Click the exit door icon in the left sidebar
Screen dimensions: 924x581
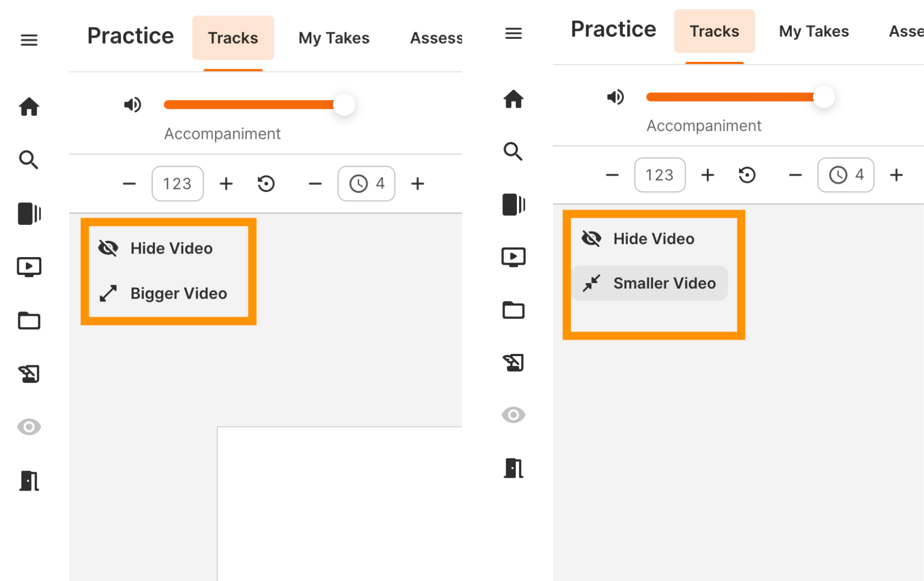(29, 480)
